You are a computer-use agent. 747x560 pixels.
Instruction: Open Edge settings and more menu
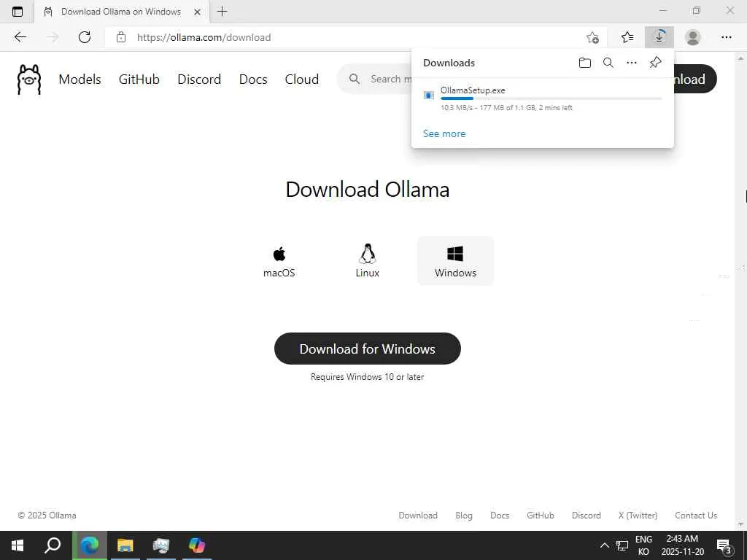point(726,37)
